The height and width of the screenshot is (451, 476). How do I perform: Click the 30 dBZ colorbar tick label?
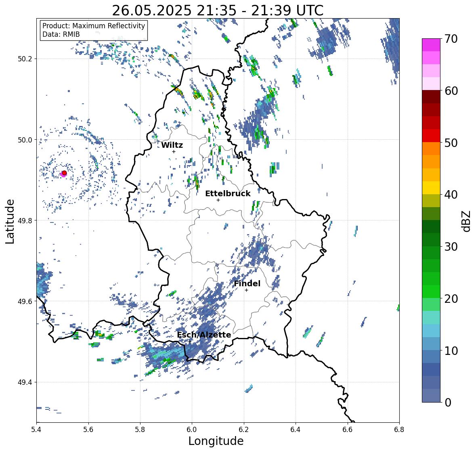click(451, 246)
